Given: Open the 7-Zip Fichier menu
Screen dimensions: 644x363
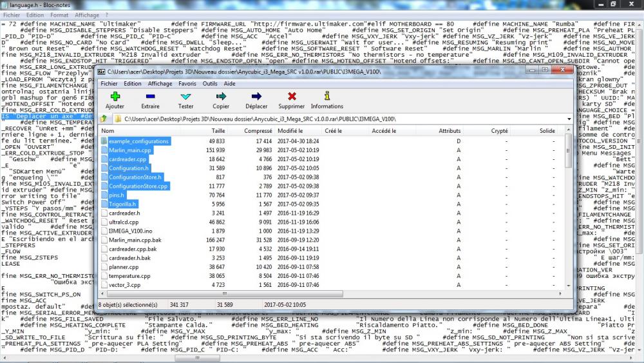Looking at the screenshot, I should tap(109, 83).
